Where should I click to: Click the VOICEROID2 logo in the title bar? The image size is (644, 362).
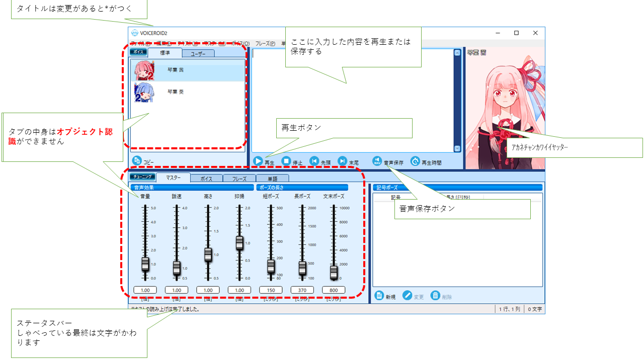(135, 32)
